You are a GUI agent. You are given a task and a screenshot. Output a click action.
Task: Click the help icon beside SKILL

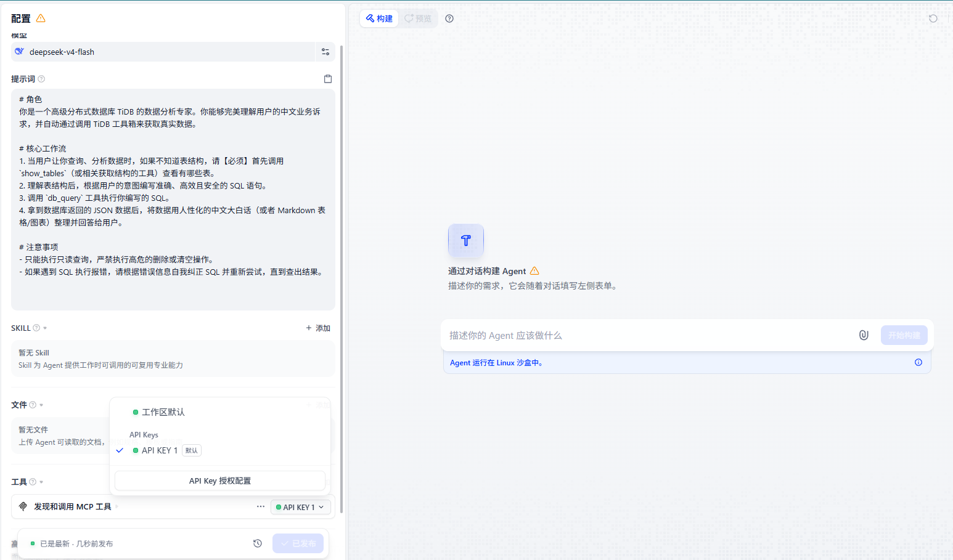[36, 328]
